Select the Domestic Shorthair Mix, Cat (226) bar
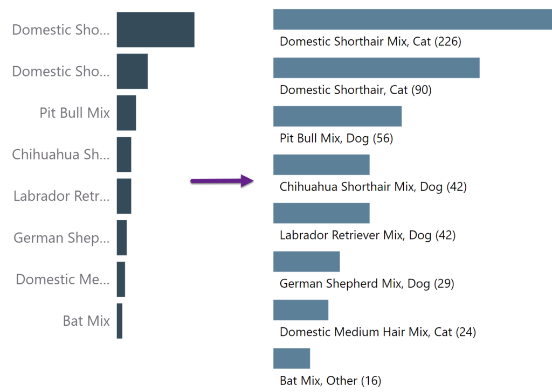This screenshot has height=392, width=552. point(412,19)
